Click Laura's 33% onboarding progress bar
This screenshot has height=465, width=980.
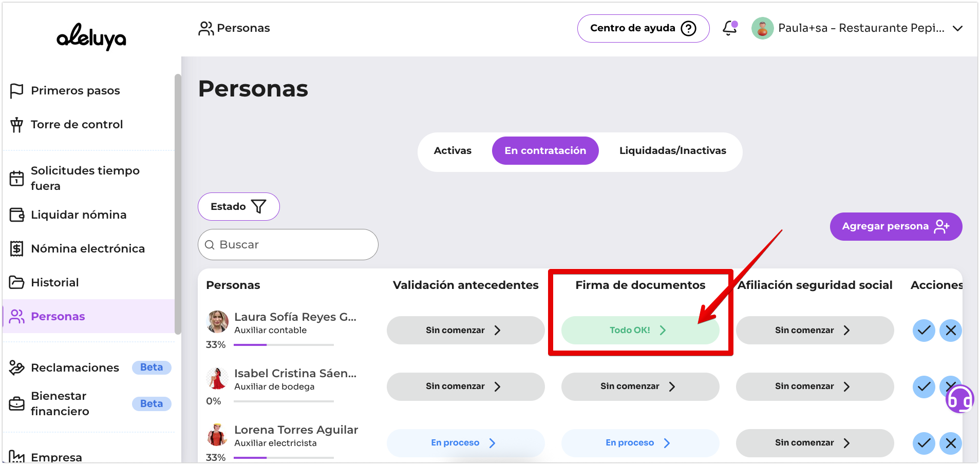point(284,345)
